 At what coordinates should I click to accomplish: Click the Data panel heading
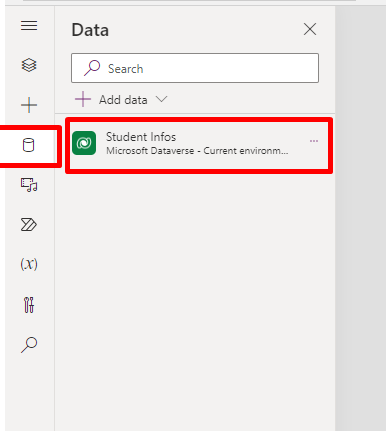pos(90,30)
